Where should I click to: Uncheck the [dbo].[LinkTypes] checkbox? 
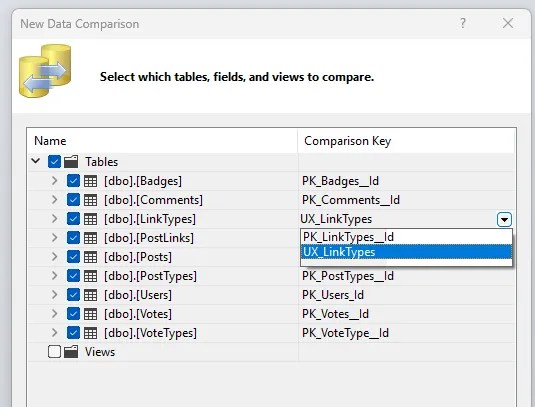coord(73,219)
